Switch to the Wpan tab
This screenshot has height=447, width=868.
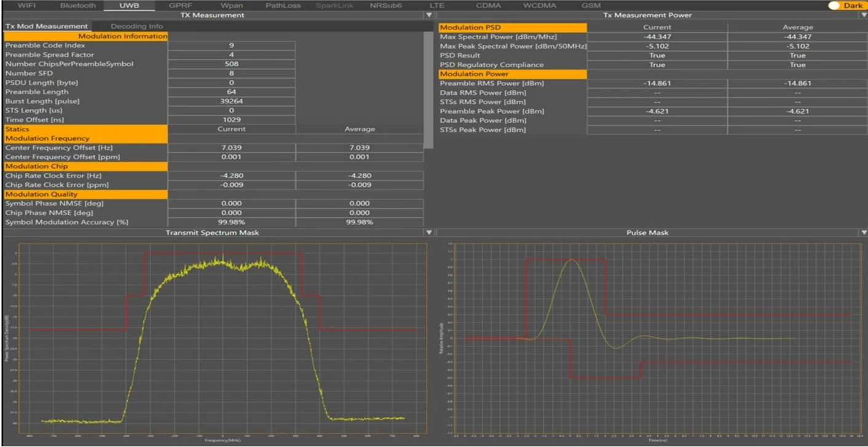click(232, 6)
